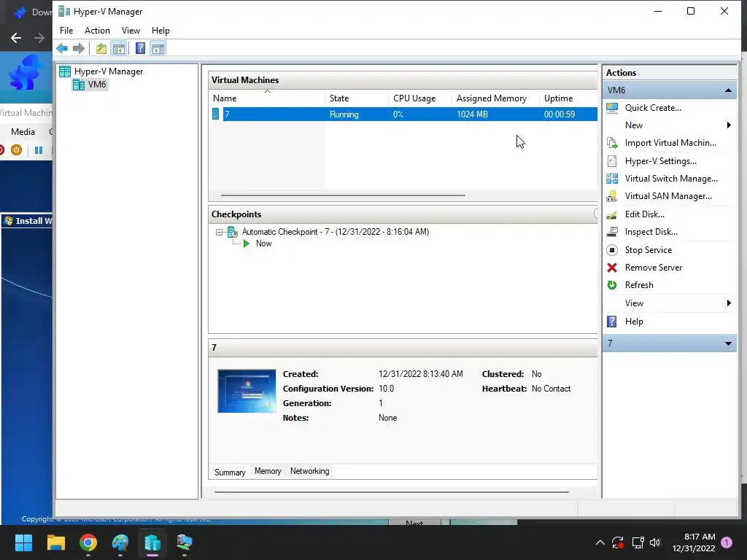Viewport: 747px width, 560px height.
Task: Select Hyper-V Manager root tree node
Action: coord(109,71)
